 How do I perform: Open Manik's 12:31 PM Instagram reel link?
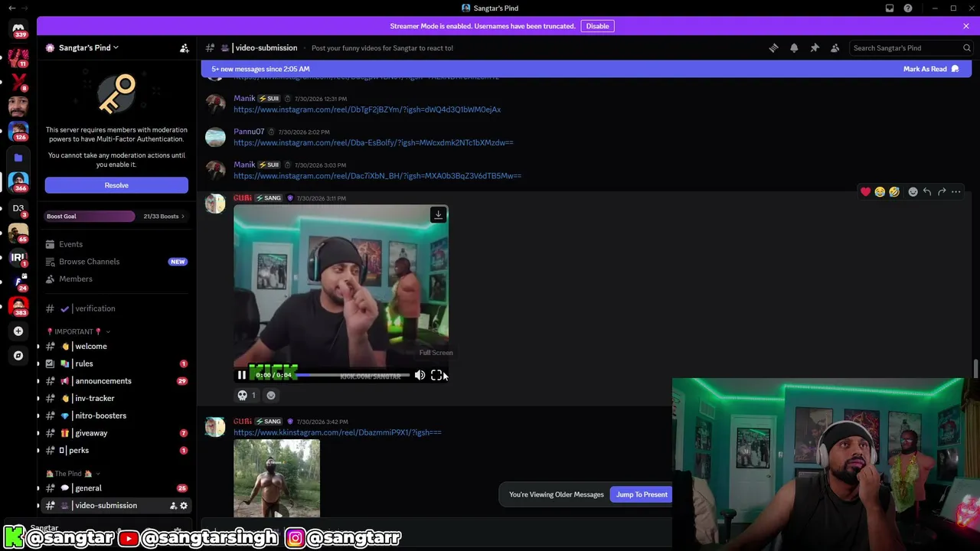coord(367,109)
